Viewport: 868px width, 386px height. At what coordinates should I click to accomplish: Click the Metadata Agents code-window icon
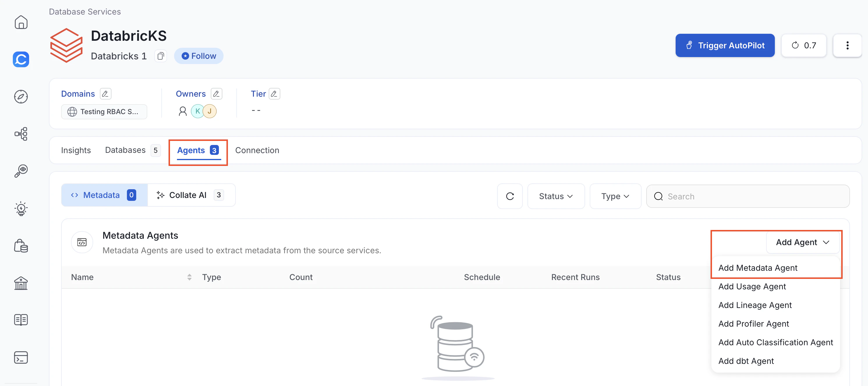82,242
